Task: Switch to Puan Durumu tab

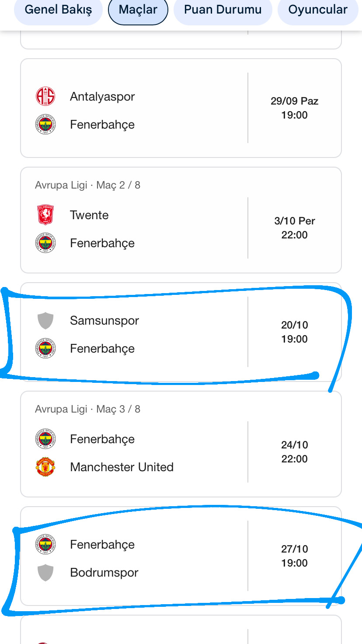Action: pos(223,10)
